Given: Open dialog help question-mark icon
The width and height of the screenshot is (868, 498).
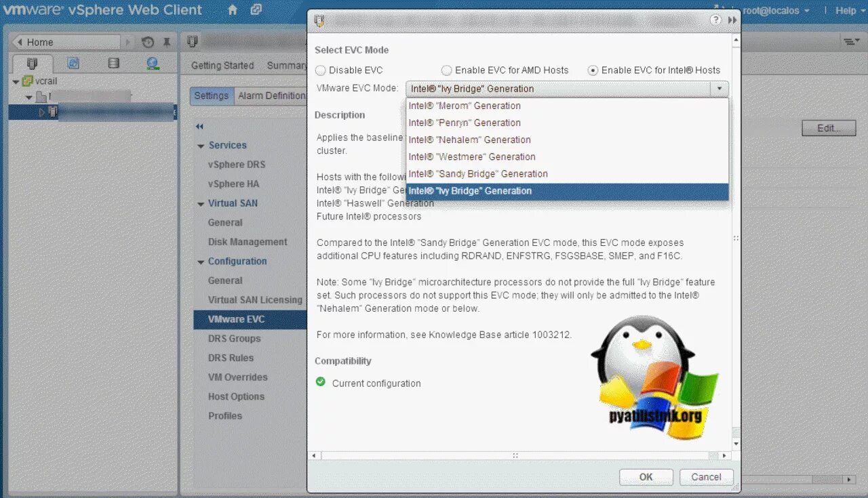Looking at the screenshot, I should pyautogui.click(x=715, y=20).
